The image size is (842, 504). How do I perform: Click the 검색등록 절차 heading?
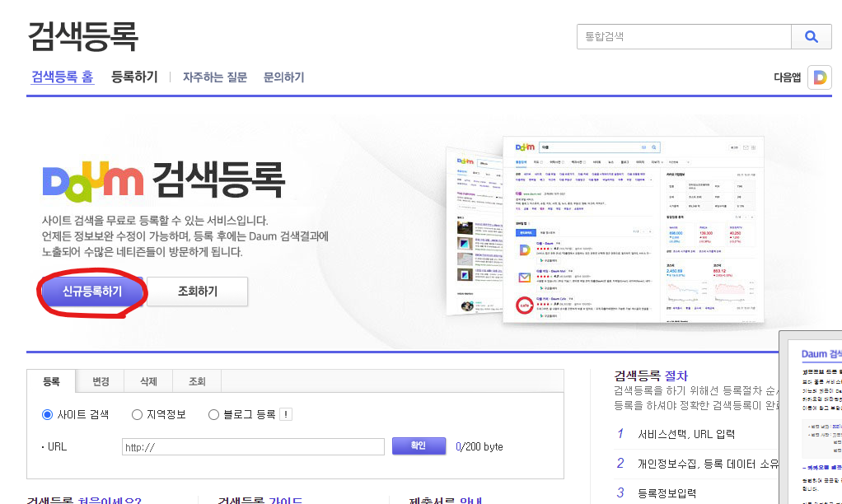pyautogui.click(x=651, y=376)
